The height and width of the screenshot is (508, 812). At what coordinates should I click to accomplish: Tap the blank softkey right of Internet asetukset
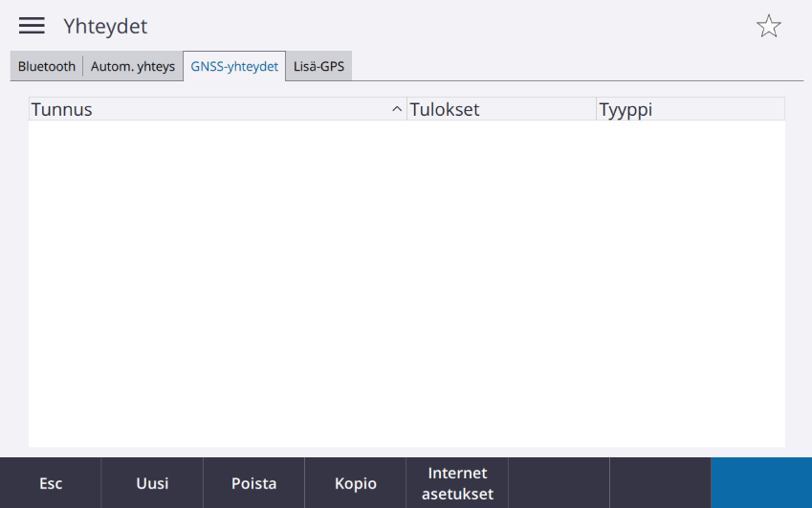(559, 483)
